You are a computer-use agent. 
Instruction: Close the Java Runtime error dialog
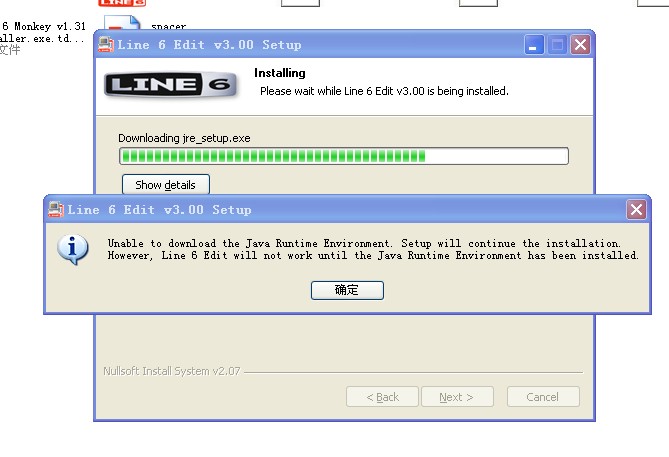click(x=636, y=210)
